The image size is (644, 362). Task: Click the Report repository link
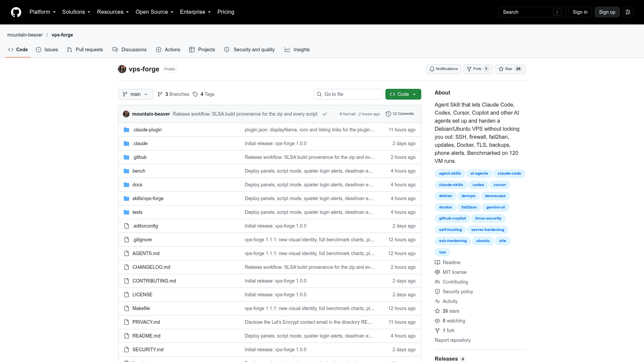click(x=452, y=340)
